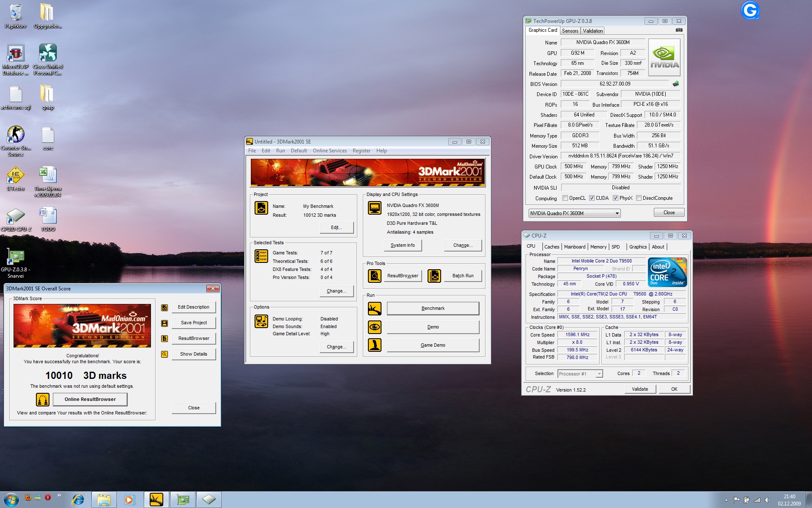
Task: Click the Benchmark button in 3DMark
Action: point(433,309)
